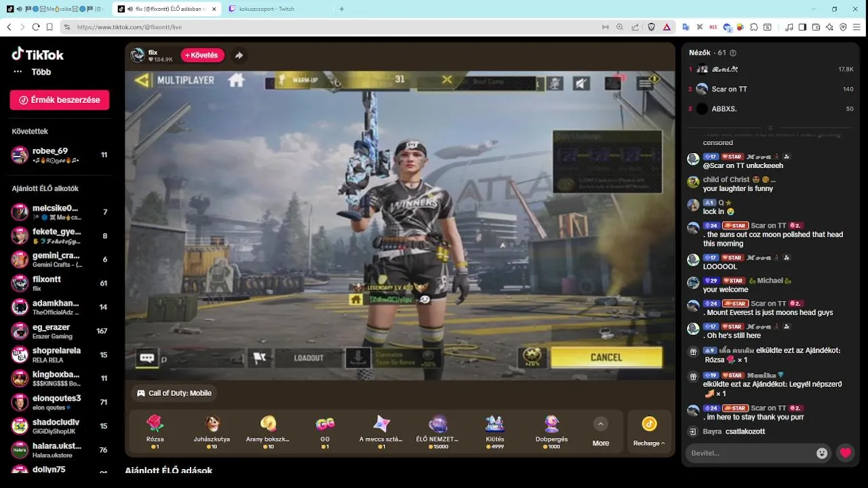Open robee_69 live from followed list

[x=60, y=155]
